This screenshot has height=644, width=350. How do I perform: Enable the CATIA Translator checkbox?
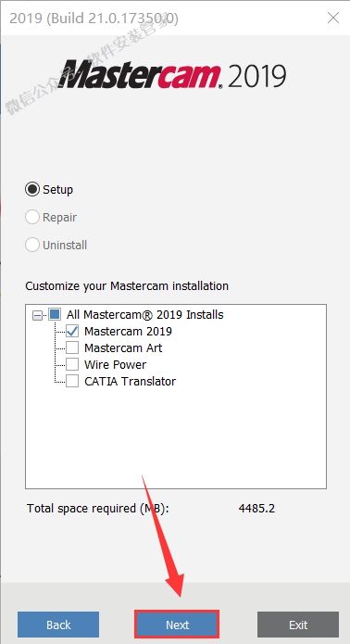click(x=72, y=381)
